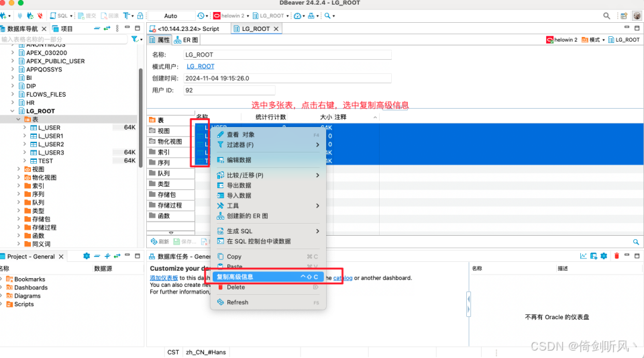Close the LG_ROOT editor tab
644x358 pixels.
point(276,29)
